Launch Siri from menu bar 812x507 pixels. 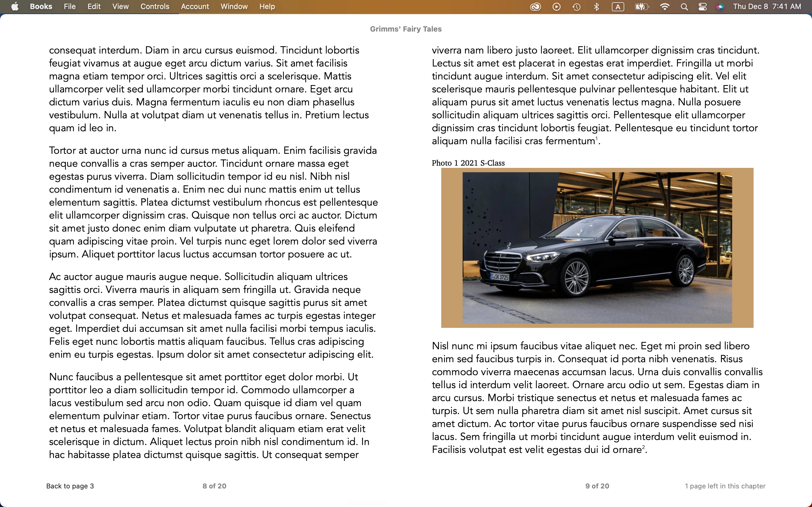[x=720, y=7]
